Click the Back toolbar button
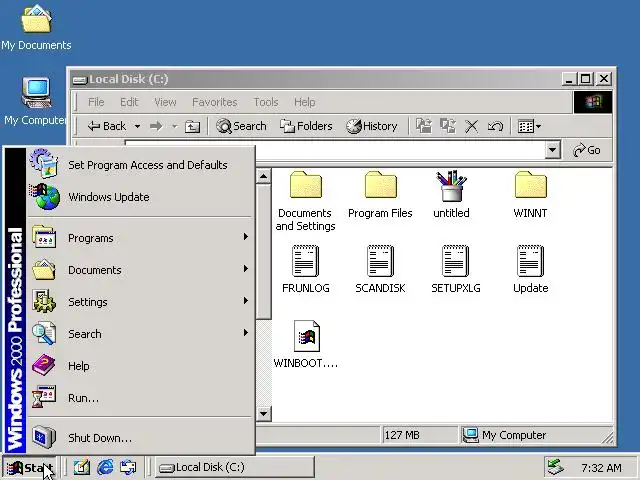 pos(107,126)
